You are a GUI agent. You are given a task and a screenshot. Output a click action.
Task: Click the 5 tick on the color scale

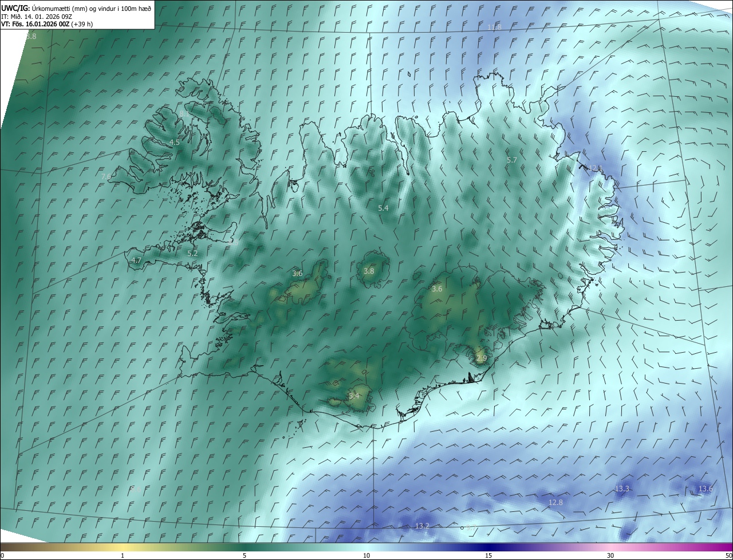click(245, 555)
